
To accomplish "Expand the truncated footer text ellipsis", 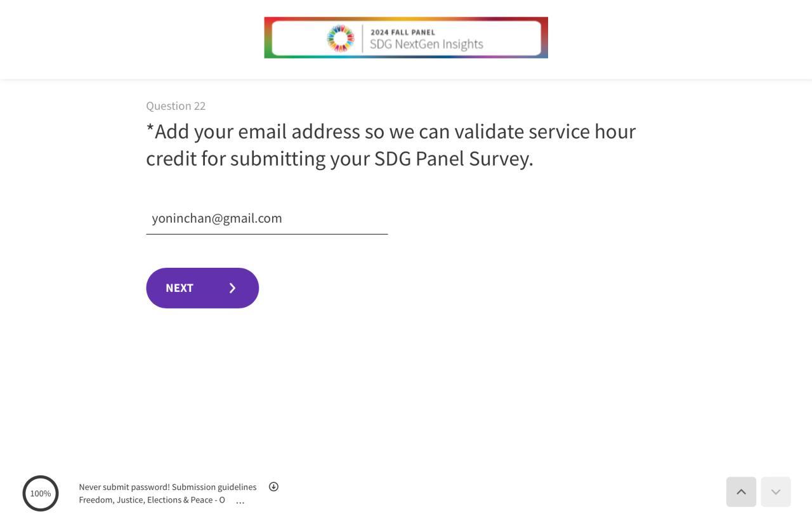I will 240,501.
